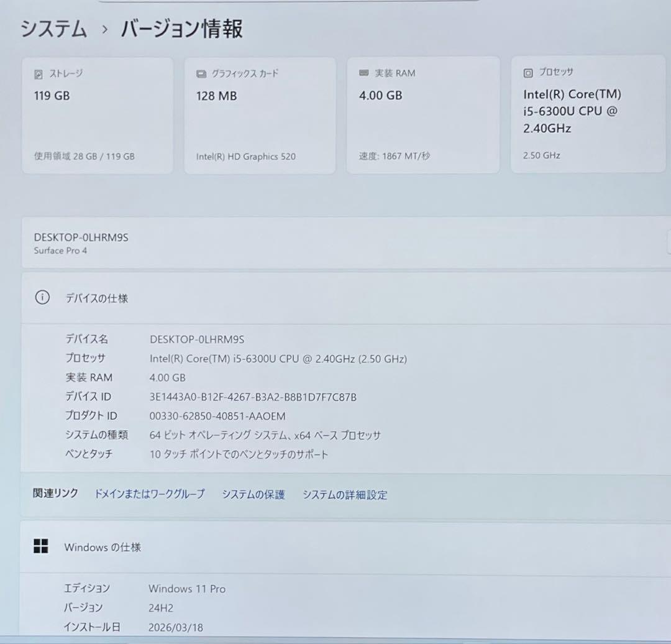671x644 pixels.
Task: Click the システムの種類 value 64 ビット
Action: [x=265, y=435]
